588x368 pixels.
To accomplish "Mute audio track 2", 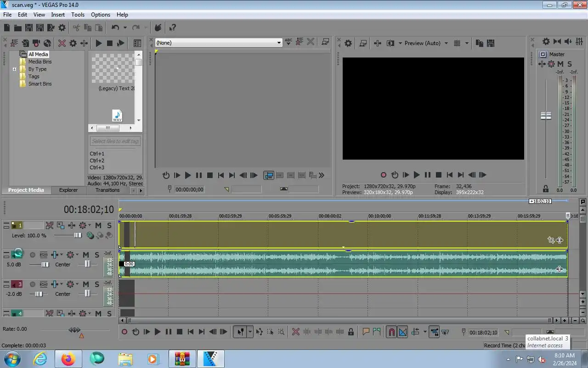I will tap(86, 255).
